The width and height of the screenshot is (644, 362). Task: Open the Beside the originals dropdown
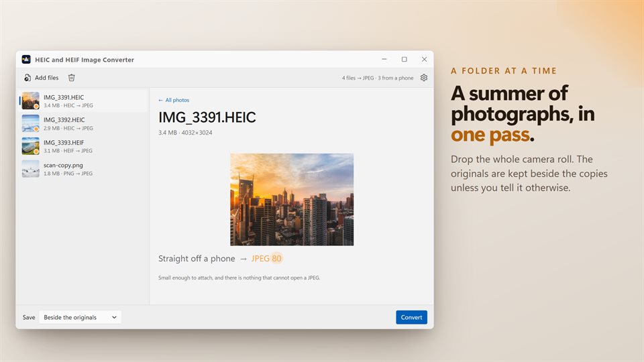(80, 317)
